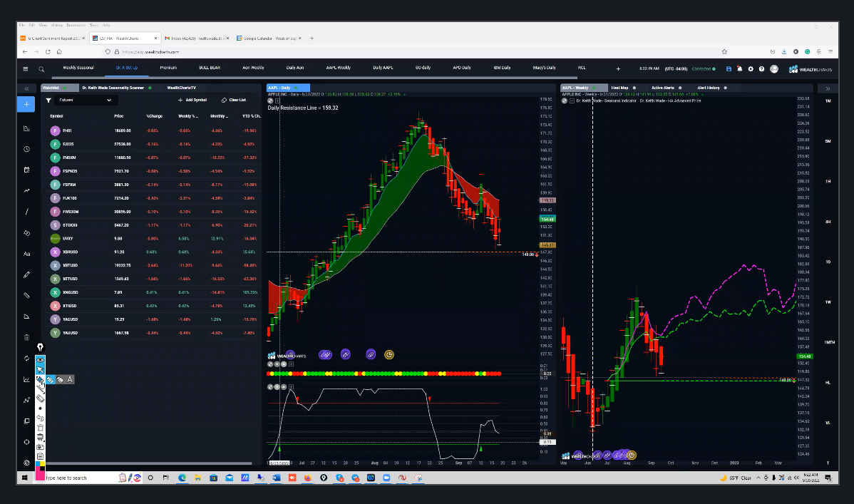Switch to AAPL Weekly workspace tab

pos(338,68)
